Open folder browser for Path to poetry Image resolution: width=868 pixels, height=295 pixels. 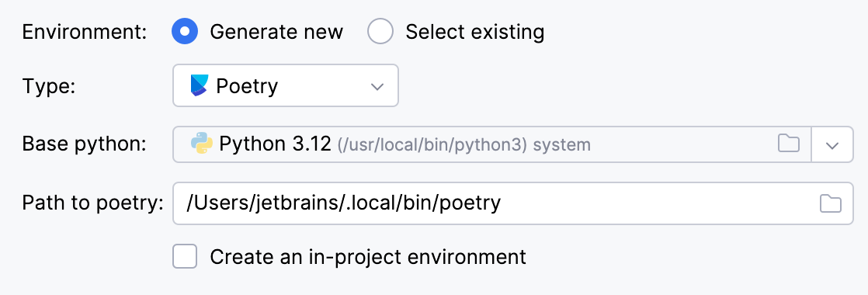pos(831,203)
